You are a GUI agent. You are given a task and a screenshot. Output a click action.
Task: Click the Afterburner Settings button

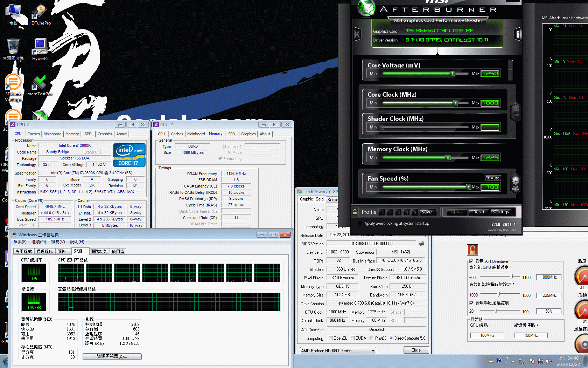click(x=500, y=212)
